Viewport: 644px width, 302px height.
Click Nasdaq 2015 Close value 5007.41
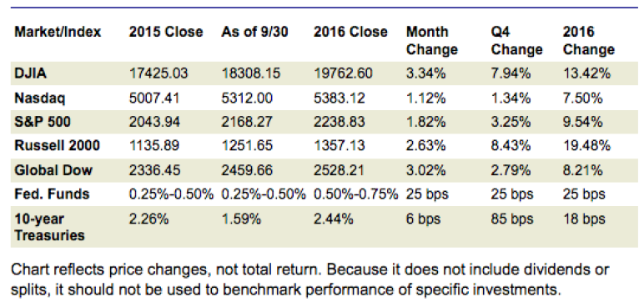[153, 98]
